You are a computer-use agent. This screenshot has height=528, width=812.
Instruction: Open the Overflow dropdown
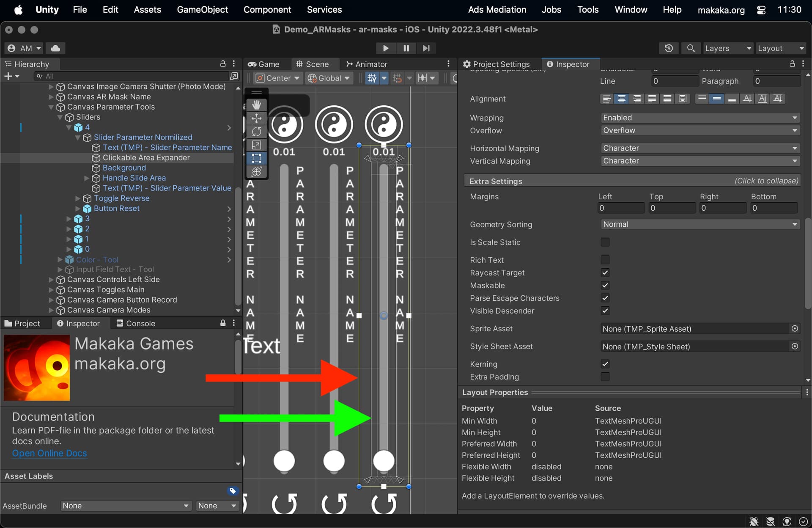click(x=699, y=131)
